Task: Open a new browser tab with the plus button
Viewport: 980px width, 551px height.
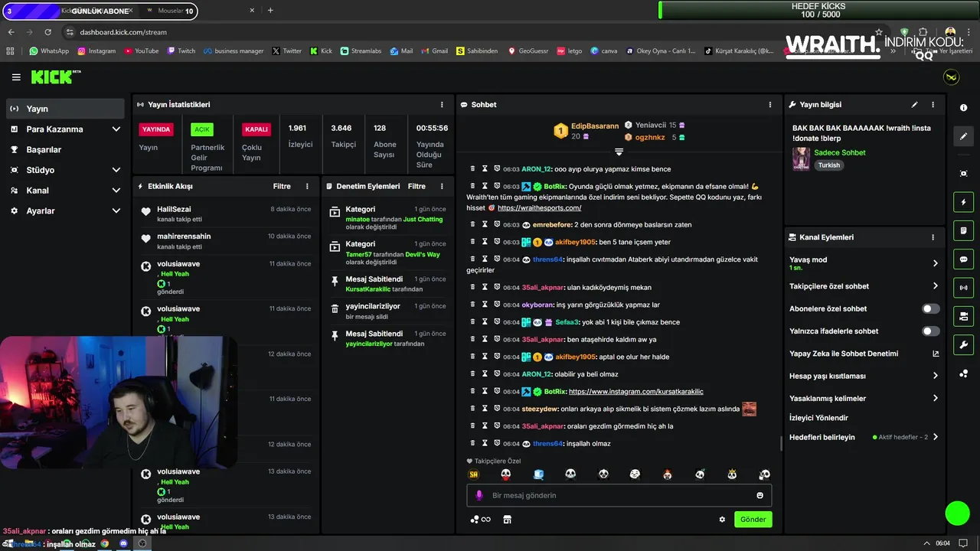Action: [270, 11]
